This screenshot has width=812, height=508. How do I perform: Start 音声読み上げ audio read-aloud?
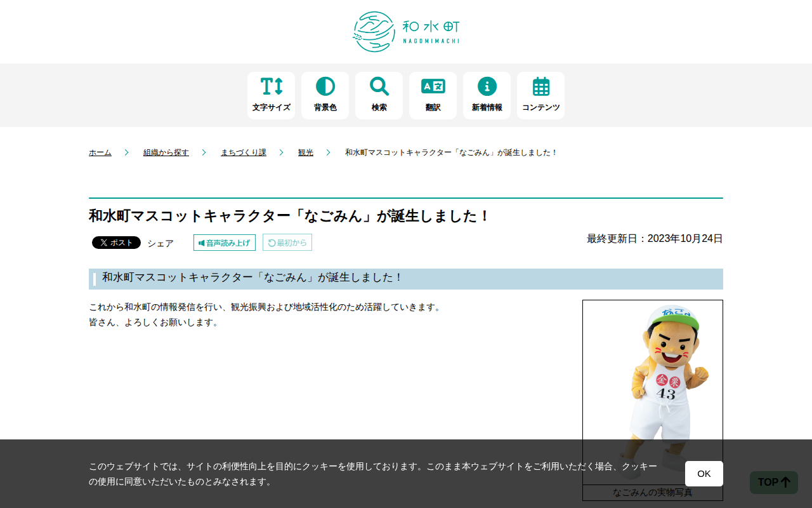225,243
